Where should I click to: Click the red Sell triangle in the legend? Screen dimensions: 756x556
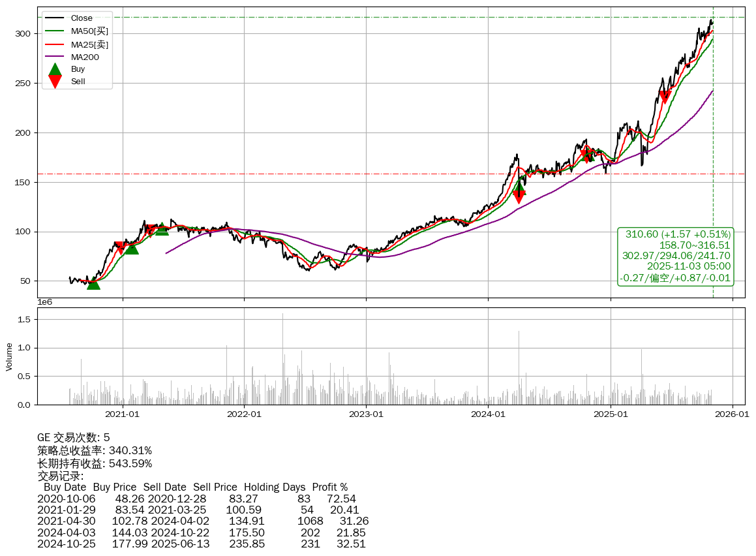tap(55, 82)
